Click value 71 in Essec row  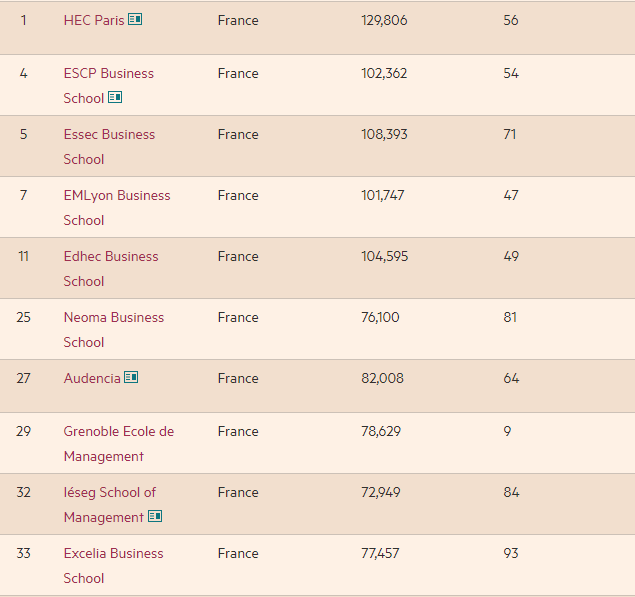(510, 134)
